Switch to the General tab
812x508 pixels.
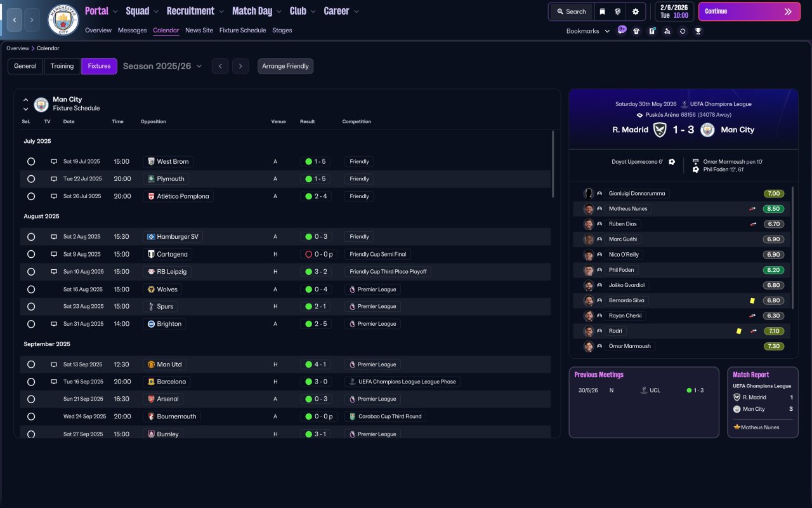(25, 66)
